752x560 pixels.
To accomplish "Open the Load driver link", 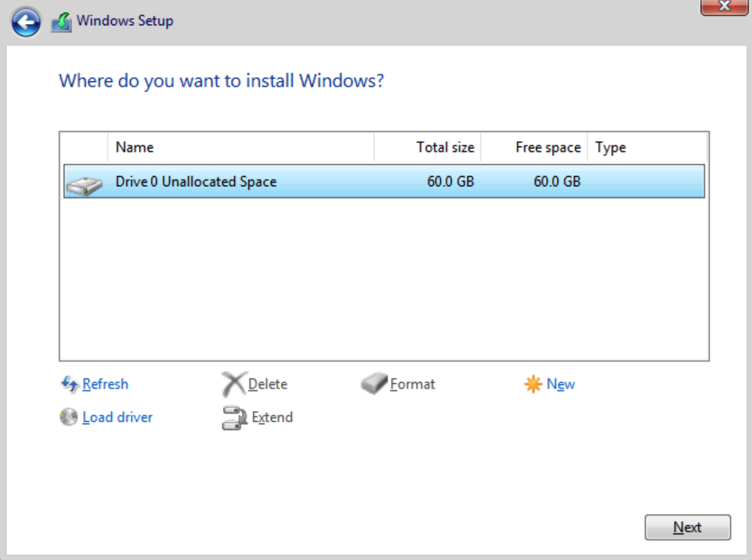I will [117, 417].
